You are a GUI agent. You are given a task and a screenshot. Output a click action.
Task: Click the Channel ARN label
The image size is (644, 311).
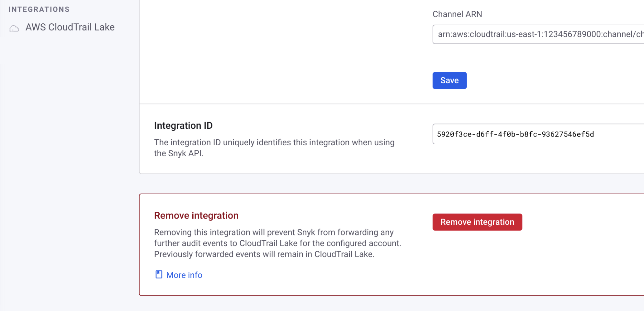point(458,14)
